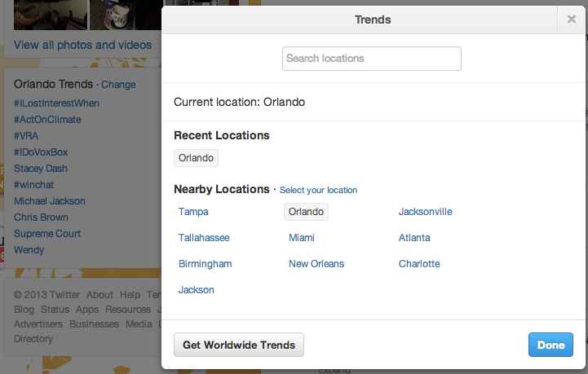Select Birmingham as trend location
Viewport: 588px width, 374px height.
[x=205, y=264]
